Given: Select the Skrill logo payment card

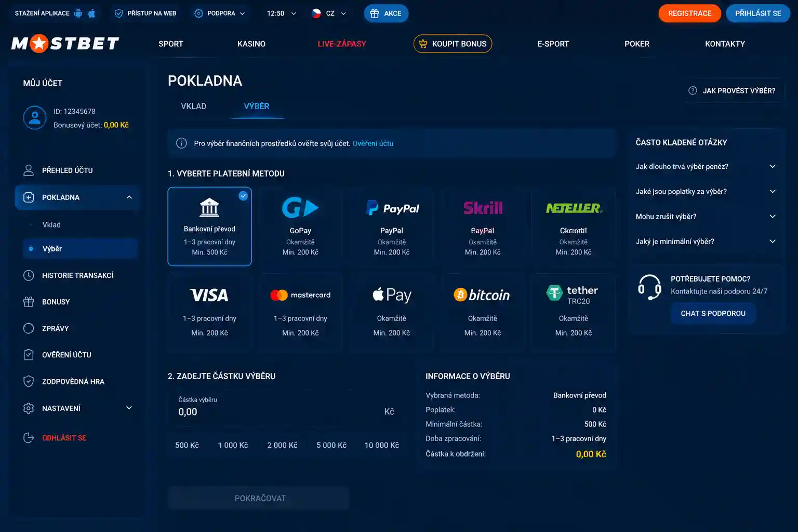Looking at the screenshot, I should pos(483,227).
